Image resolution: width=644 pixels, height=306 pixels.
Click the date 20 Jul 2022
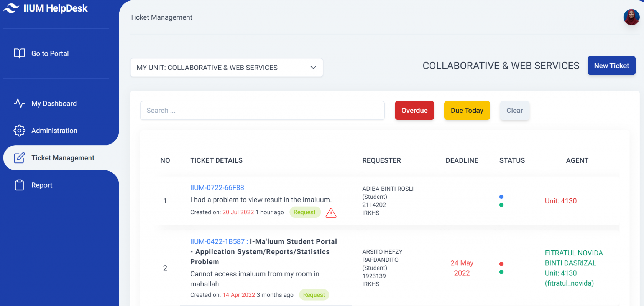coord(238,212)
